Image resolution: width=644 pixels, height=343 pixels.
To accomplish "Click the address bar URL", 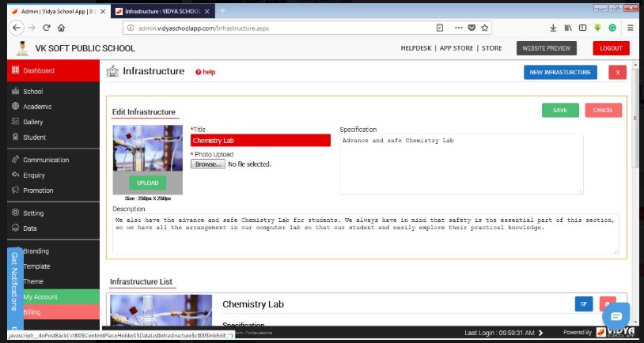I will (x=203, y=28).
